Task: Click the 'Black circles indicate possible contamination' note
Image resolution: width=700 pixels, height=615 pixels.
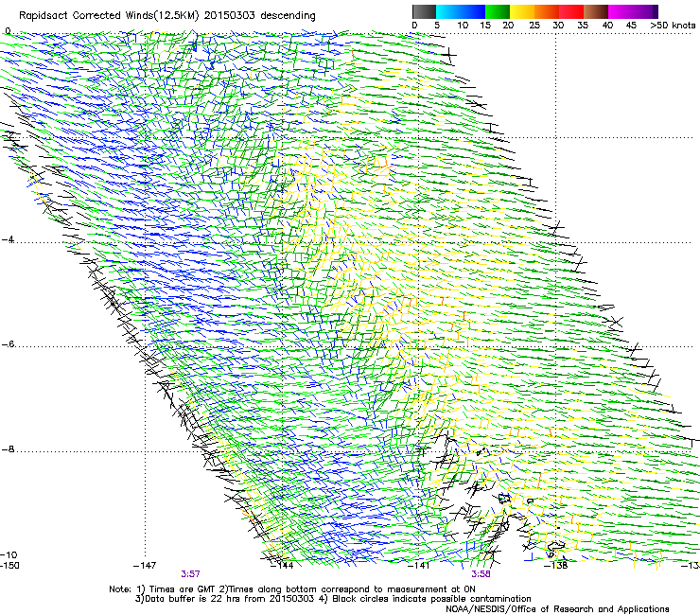Action: (425, 599)
